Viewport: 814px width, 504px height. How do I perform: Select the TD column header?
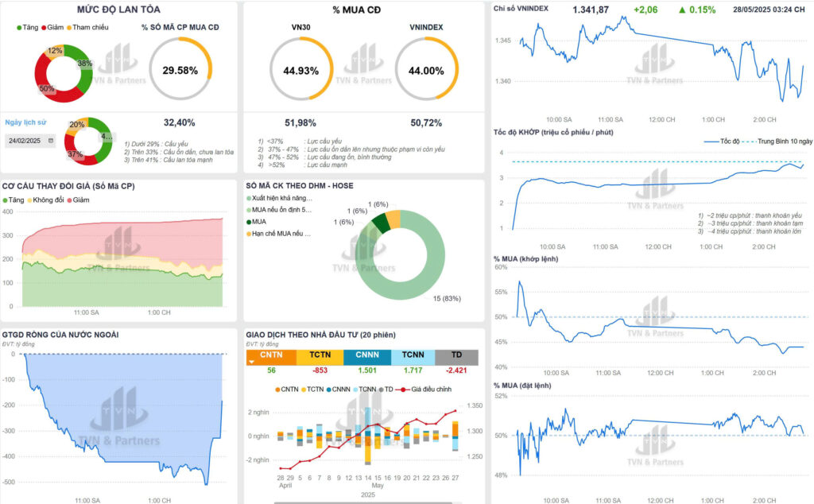click(456, 355)
